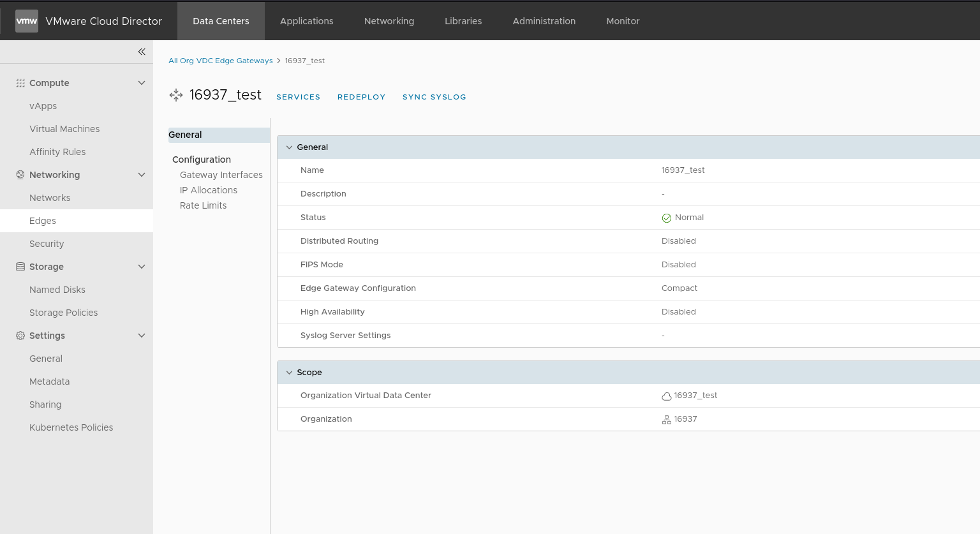Select vApps in the sidebar
This screenshot has width=980, height=534.
coord(43,106)
